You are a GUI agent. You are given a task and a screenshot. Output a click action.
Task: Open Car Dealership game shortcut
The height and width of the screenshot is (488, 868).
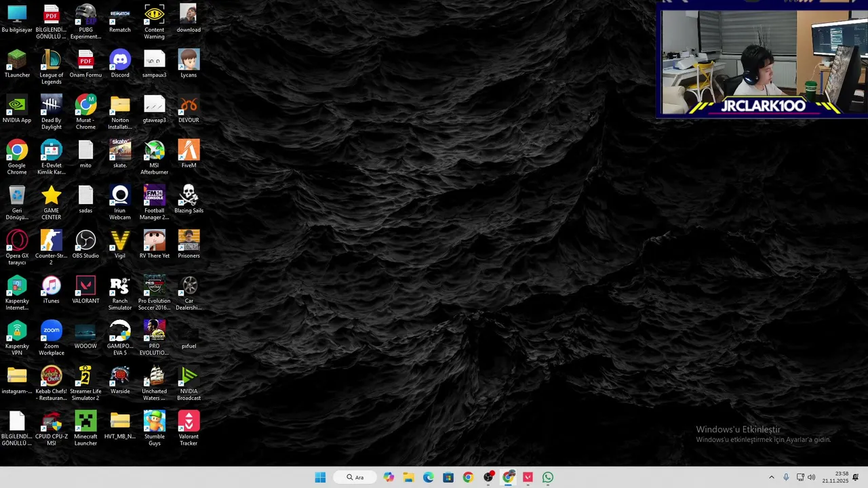(189, 293)
